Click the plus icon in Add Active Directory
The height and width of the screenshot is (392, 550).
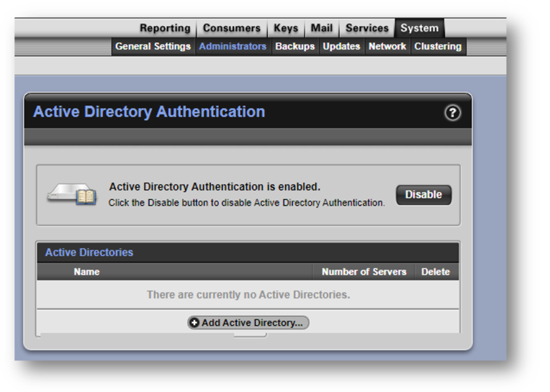tap(194, 323)
